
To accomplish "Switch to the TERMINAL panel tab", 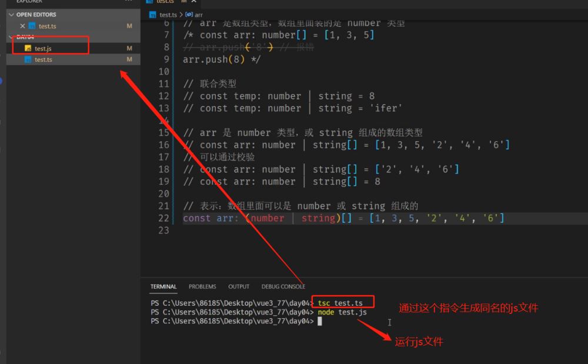I will 163,286.
